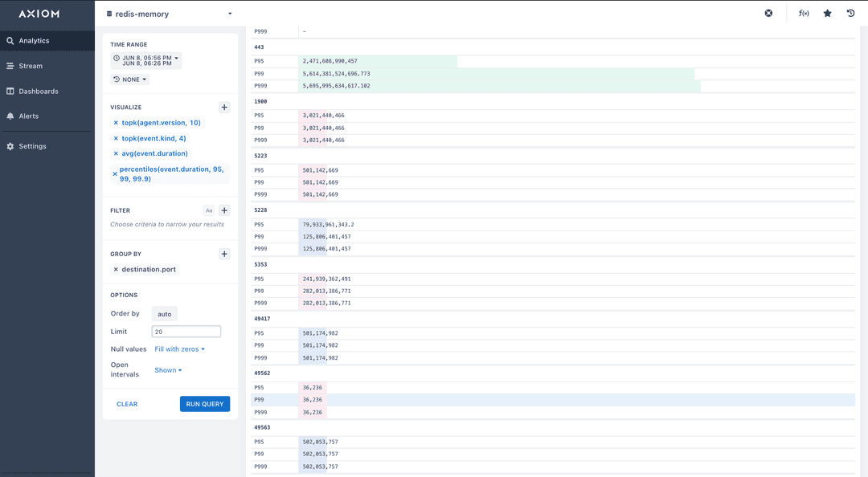Open query history via the clock icon
The image size is (868, 477).
(x=851, y=13)
